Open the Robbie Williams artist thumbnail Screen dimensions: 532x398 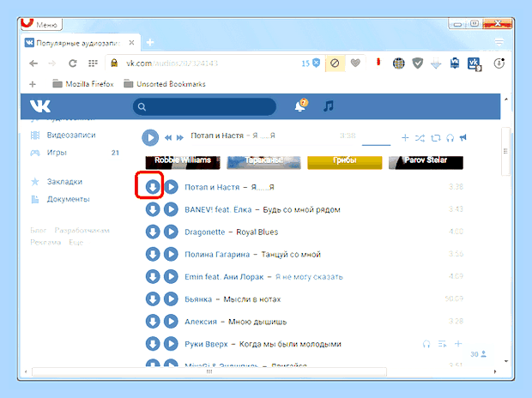183,162
